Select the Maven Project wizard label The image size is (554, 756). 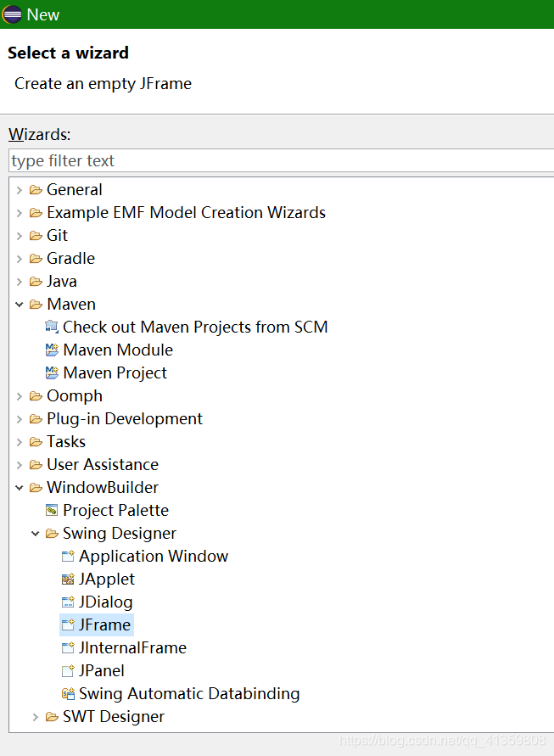(115, 373)
